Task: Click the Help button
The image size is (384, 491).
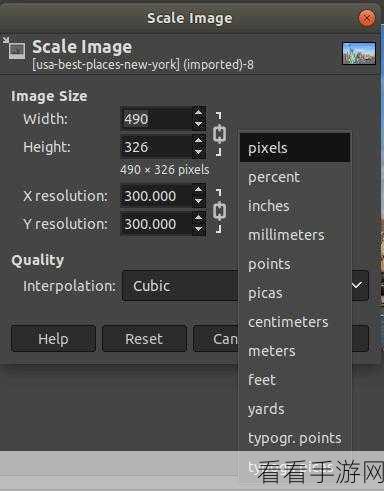Action: point(53,339)
